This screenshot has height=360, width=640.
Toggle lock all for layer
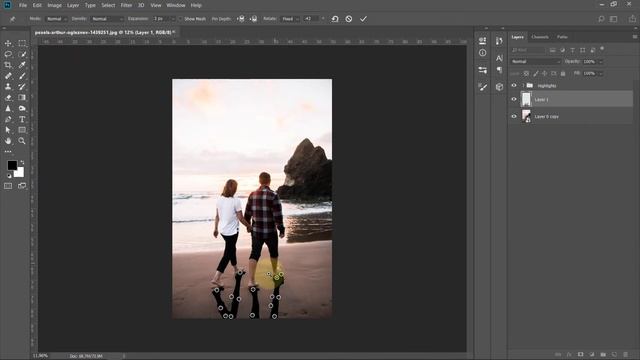[563, 73]
